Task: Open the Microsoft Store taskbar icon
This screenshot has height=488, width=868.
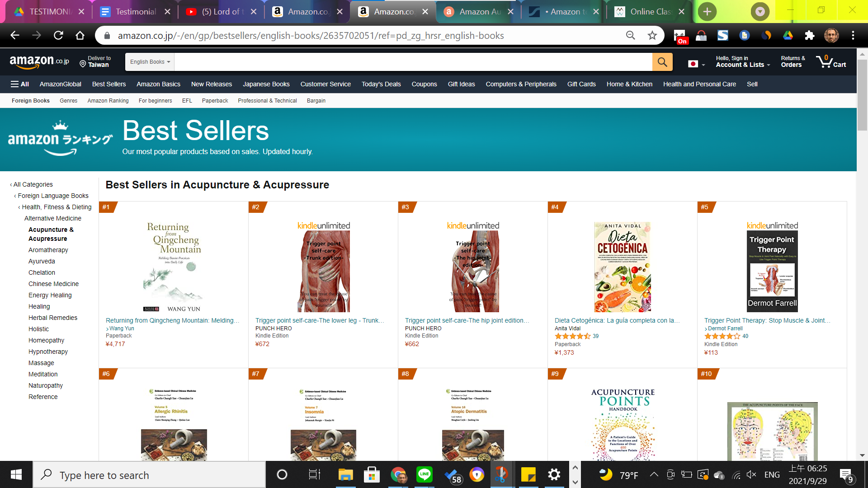Action: pos(372,474)
